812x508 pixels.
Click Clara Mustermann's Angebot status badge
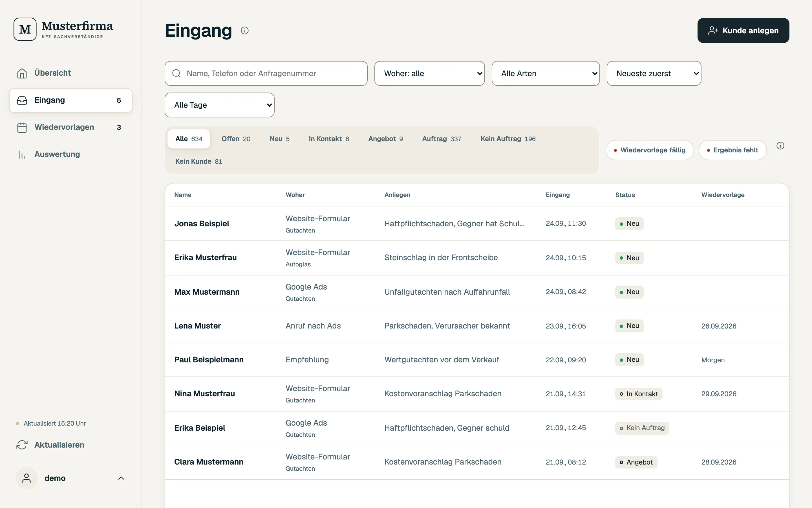pyautogui.click(x=636, y=462)
